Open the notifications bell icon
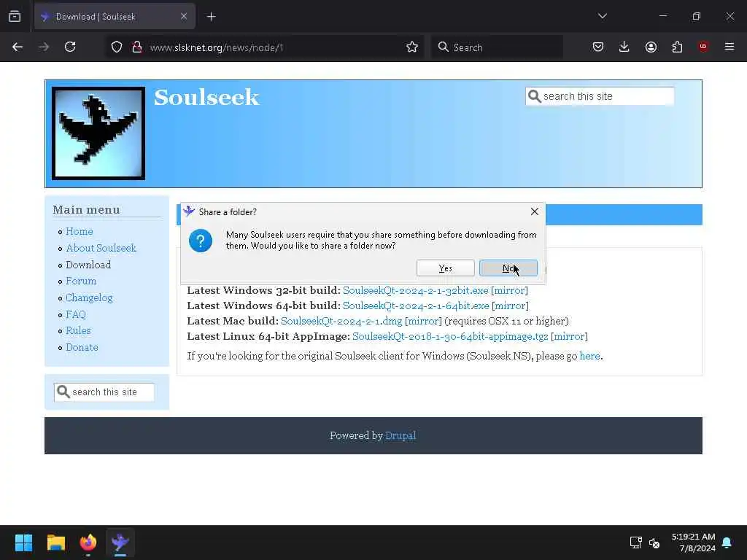 [727, 542]
